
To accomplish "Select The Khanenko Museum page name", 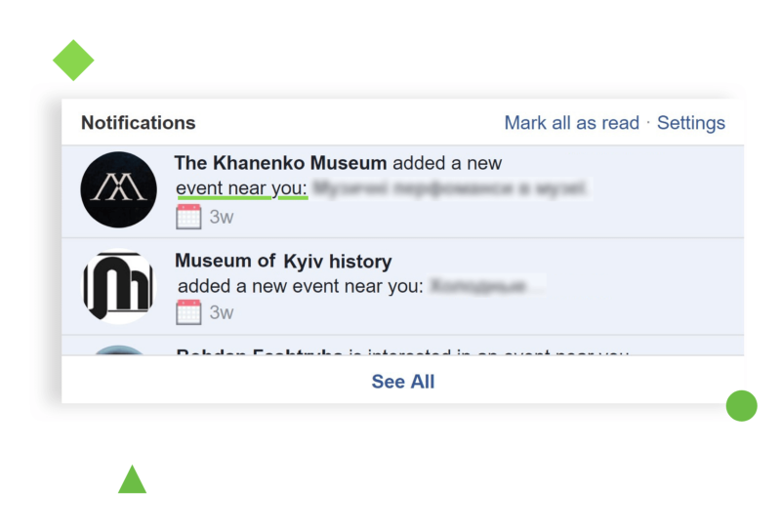I will (x=280, y=163).
